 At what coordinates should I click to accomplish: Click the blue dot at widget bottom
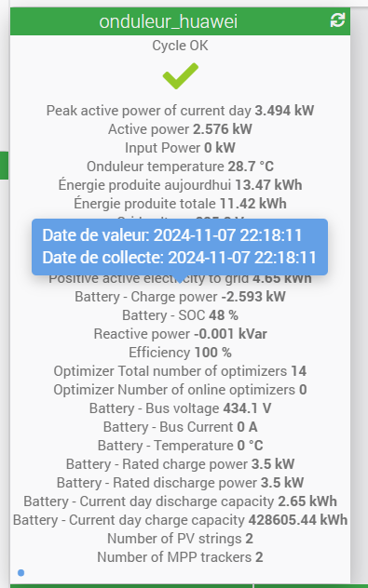click(21, 572)
